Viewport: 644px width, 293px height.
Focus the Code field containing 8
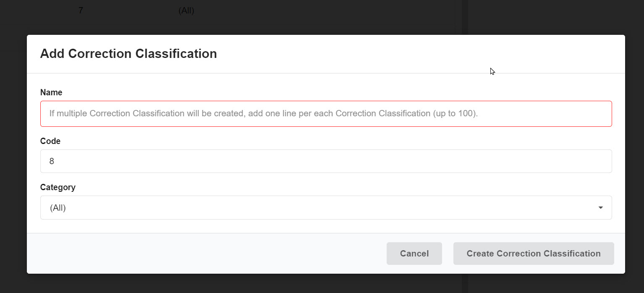(x=326, y=161)
